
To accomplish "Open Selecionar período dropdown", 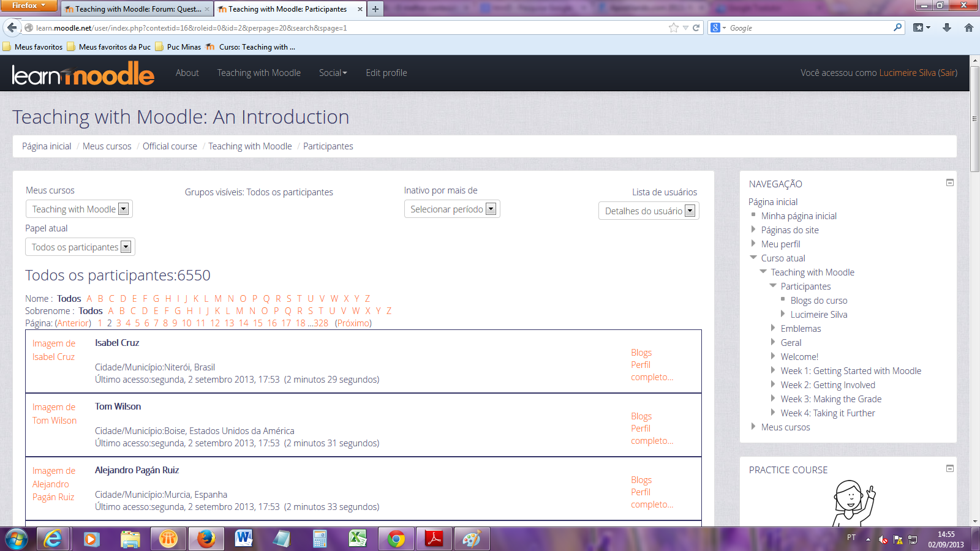I will click(x=452, y=209).
